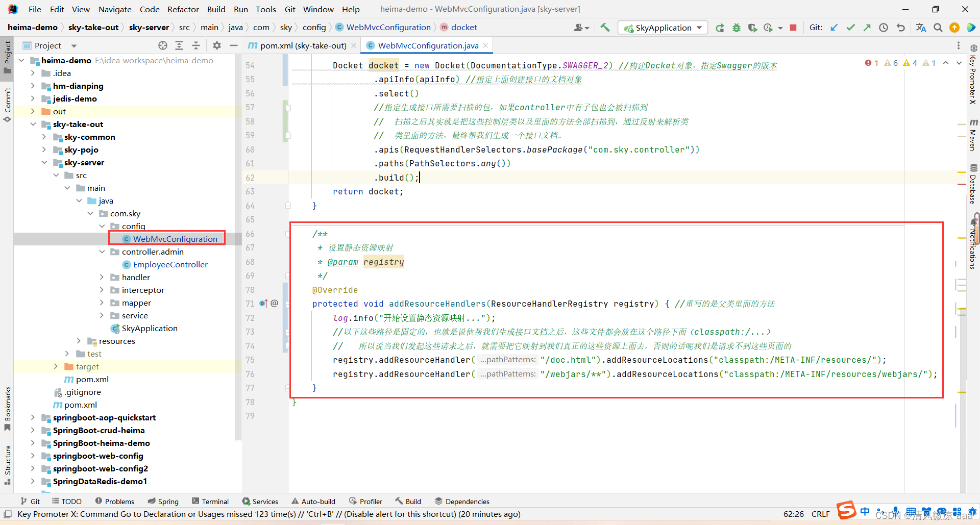Click the Sogou input method icon

(x=846, y=510)
